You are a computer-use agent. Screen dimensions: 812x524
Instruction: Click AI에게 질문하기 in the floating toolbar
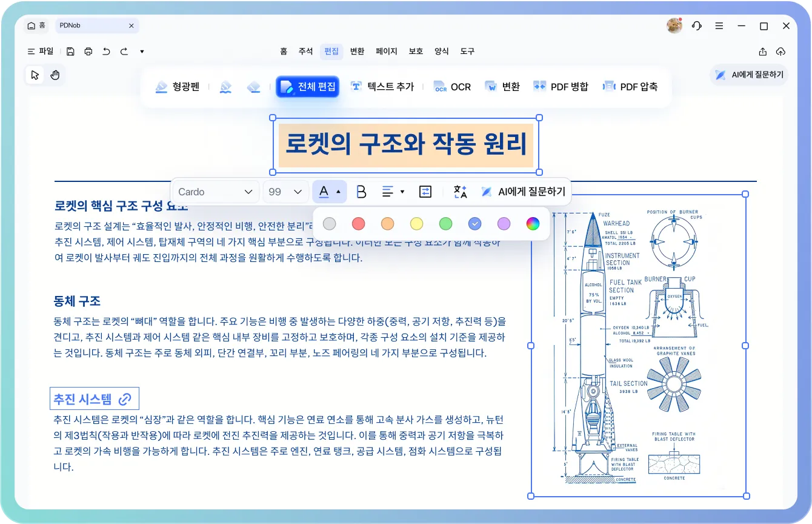click(x=523, y=192)
